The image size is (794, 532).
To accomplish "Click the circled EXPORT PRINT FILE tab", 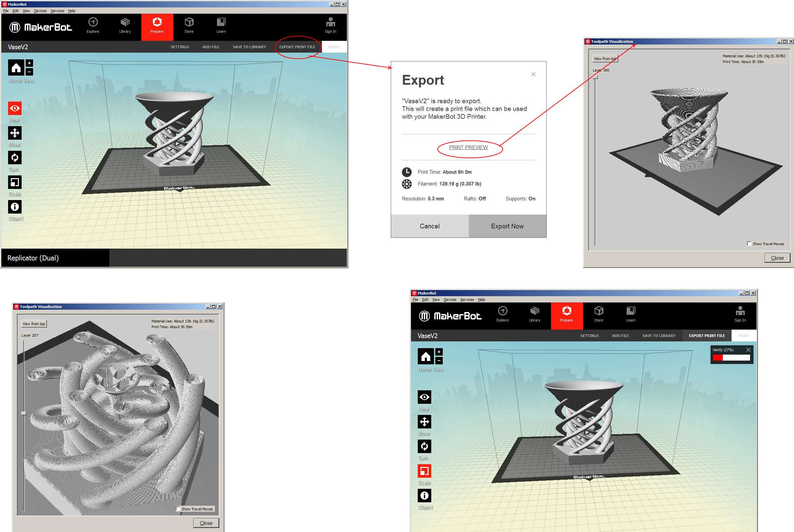I will [297, 47].
